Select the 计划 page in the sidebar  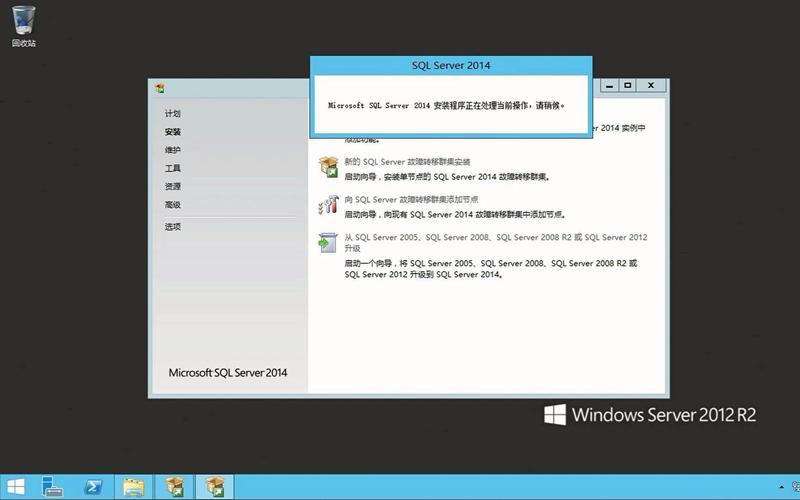click(x=172, y=113)
